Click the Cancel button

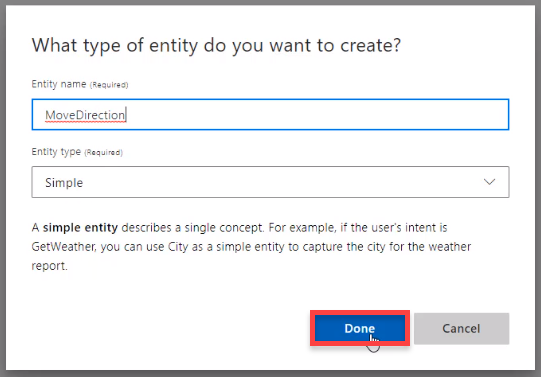coord(461,328)
